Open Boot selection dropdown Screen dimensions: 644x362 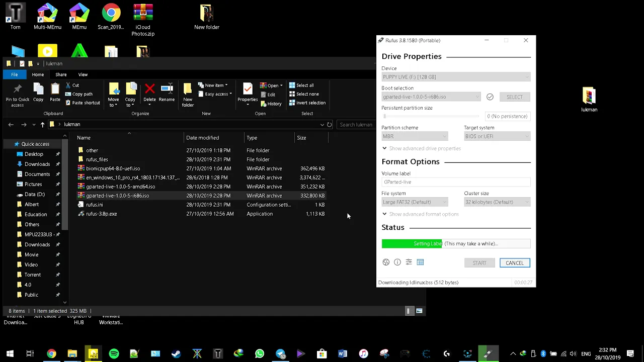coord(432,97)
